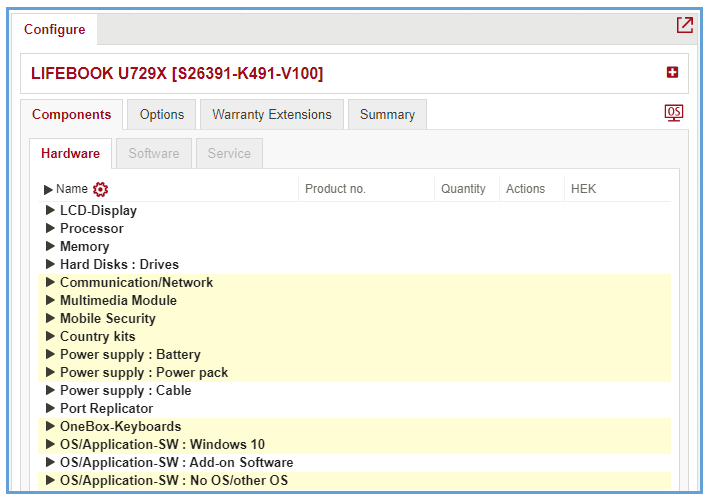Select the OS/Application-SW : Add-on Software label
The image size is (708, 498).
[x=177, y=463]
